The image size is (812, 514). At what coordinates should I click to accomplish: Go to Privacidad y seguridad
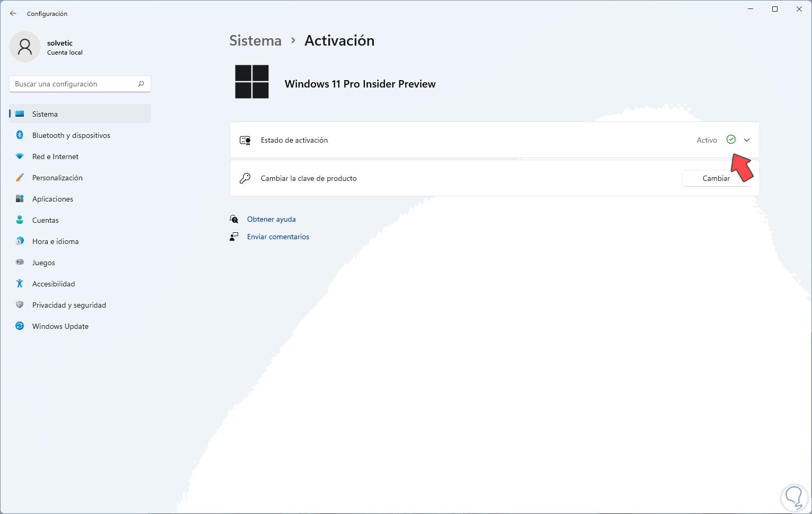tap(80, 305)
